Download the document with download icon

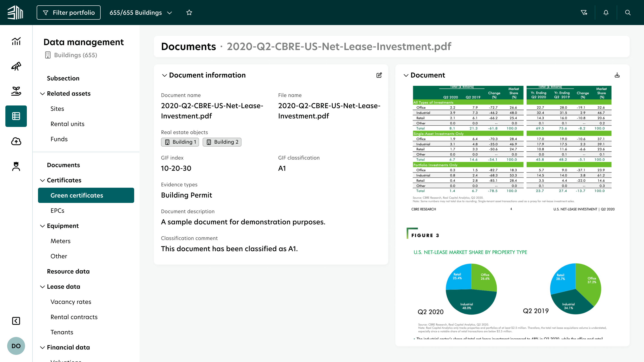(x=617, y=75)
